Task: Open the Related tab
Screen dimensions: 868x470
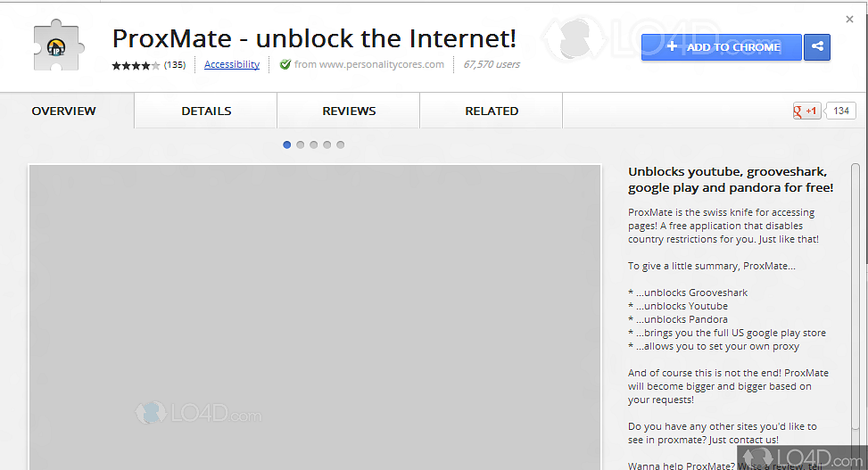Action: pos(492,111)
